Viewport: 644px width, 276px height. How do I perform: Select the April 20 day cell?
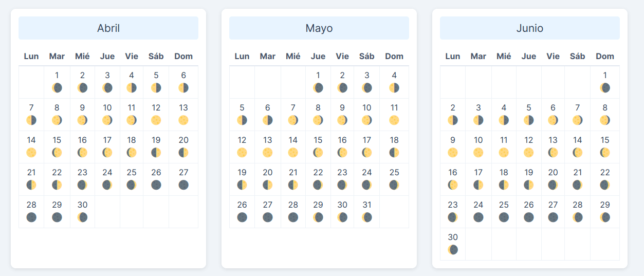(183, 147)
